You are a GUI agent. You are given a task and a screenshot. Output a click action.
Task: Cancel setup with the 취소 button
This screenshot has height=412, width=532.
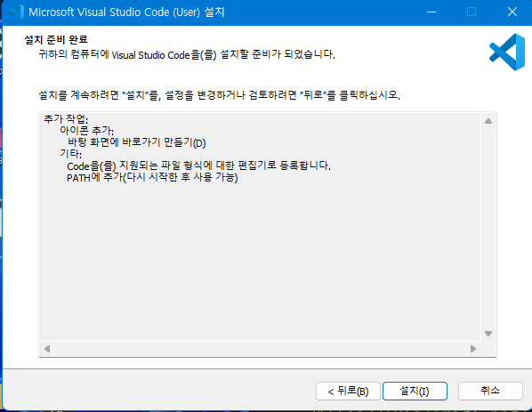click(490, 392)
